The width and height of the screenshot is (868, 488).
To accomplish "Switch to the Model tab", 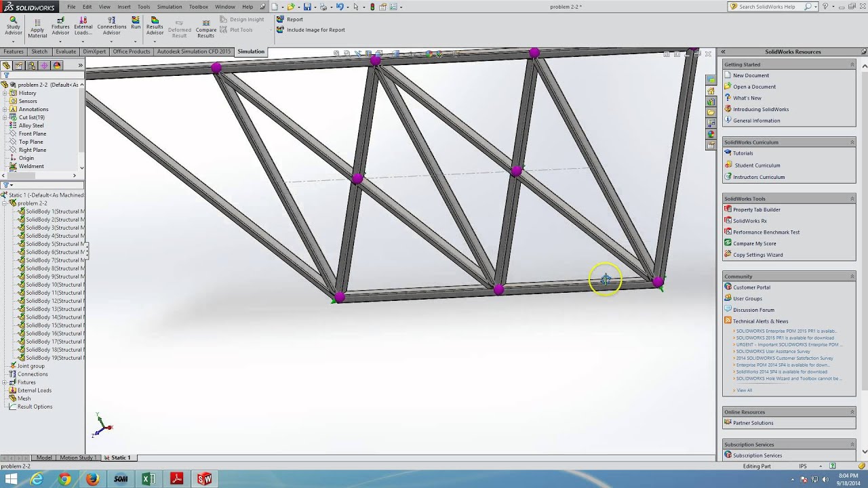I will tap(44, 457).
